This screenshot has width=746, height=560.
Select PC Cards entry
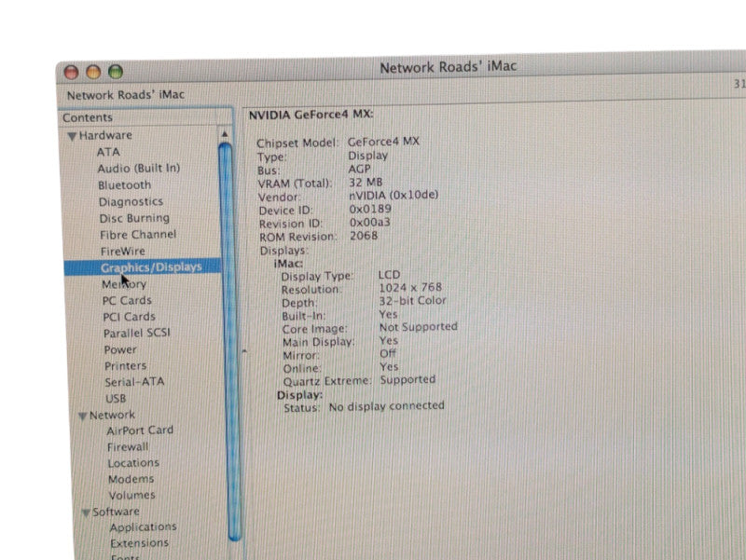click(127, 300)
